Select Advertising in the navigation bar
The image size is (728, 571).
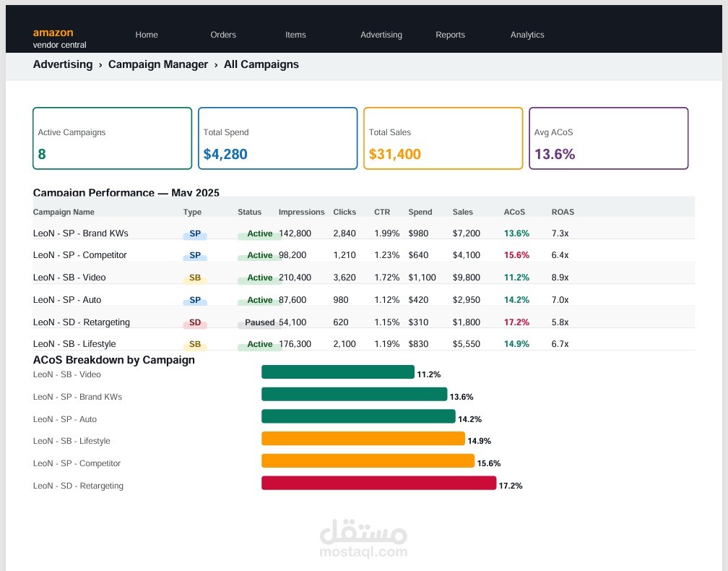[x=381, y=35]
